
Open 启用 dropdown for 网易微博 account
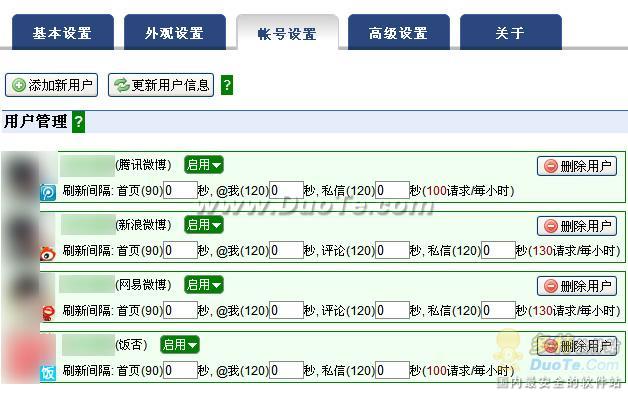point(203,285)
